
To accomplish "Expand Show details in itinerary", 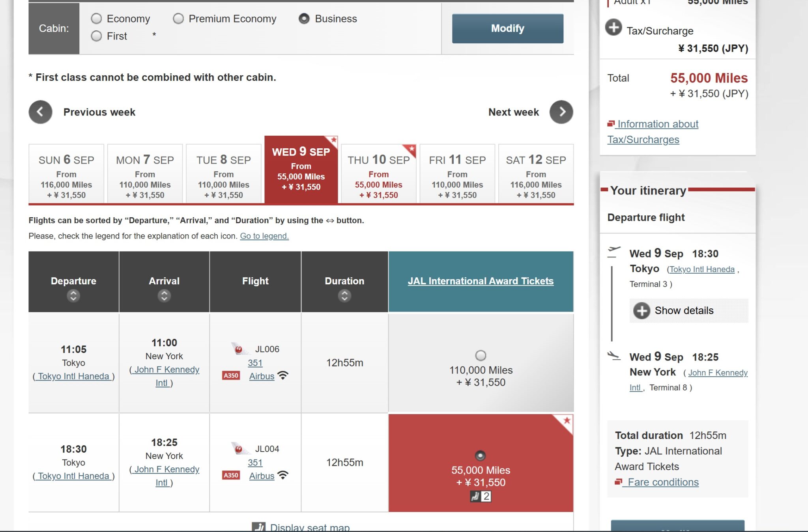I will tap(689, 311).
